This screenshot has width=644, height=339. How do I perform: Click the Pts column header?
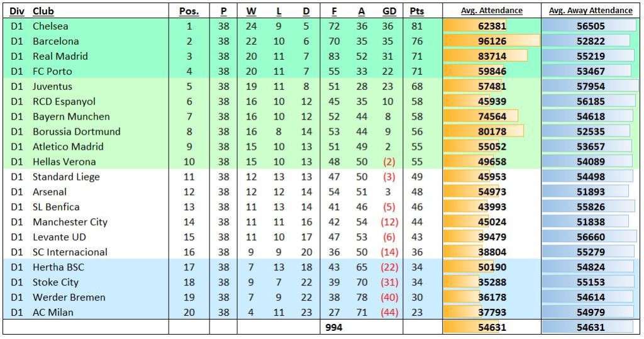click(416, 11)
